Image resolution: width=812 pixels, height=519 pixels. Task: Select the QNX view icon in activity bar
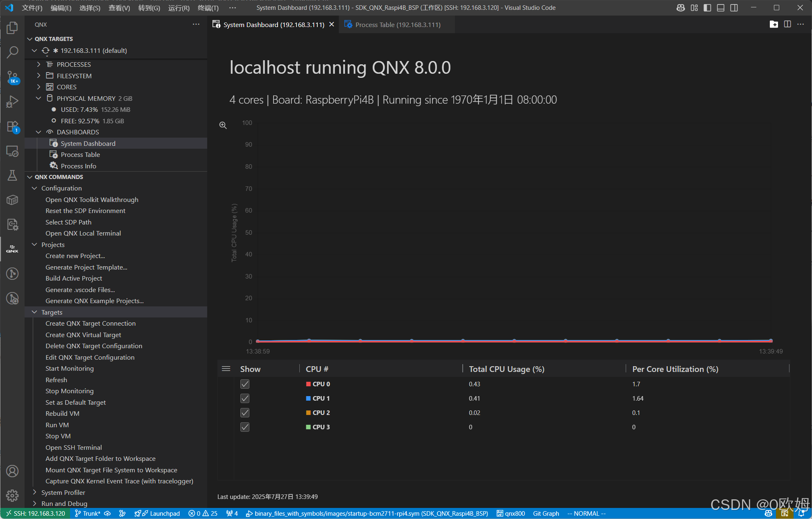pos(12,249)
